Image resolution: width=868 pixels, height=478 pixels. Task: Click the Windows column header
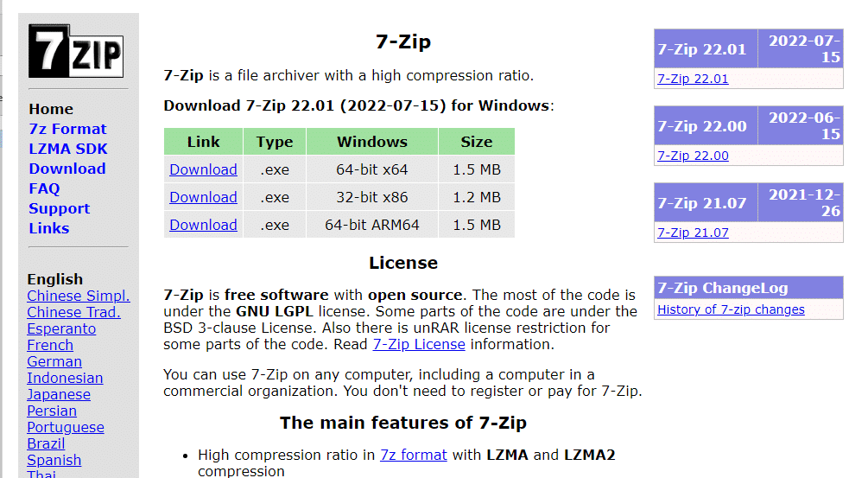click(372, 142)
